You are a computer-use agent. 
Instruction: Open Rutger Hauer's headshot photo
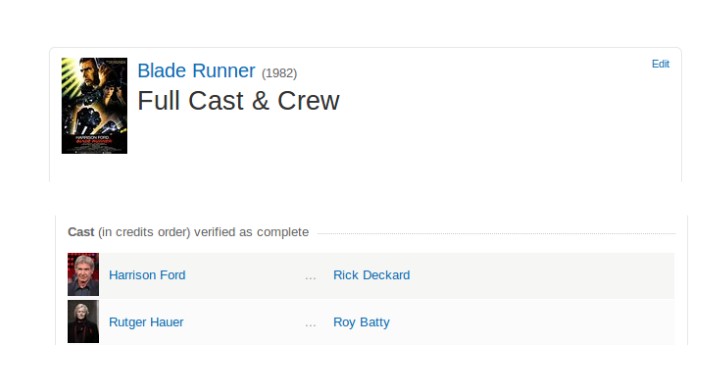[83, 322]
